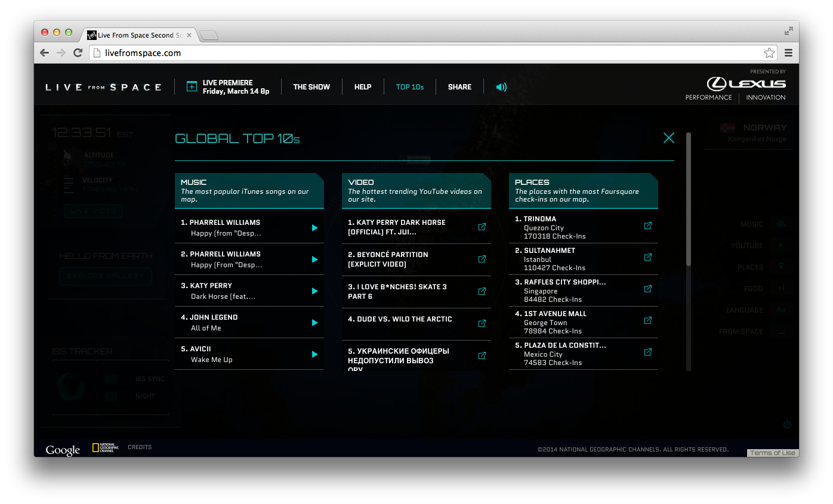Image resolution: width=833 pixels, height=504 pixels.
Task: Click the National Geographic Channel logo
Action: 106,447
